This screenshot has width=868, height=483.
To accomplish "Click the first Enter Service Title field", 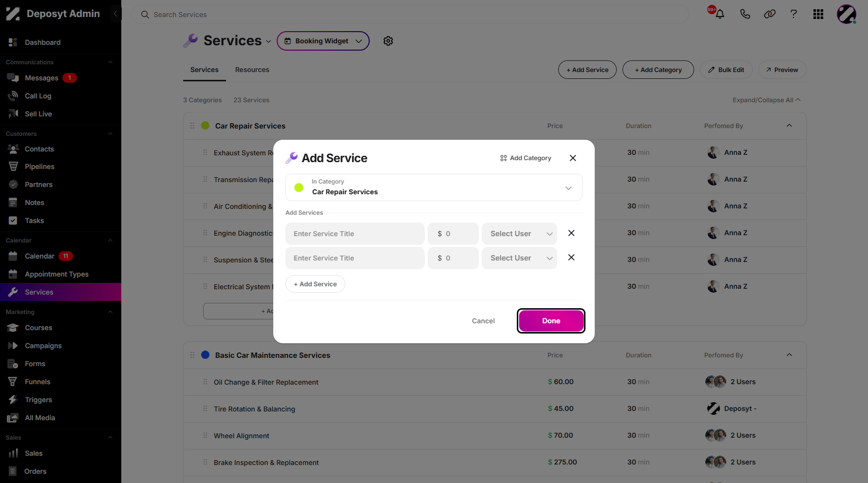I will (355, 234).
